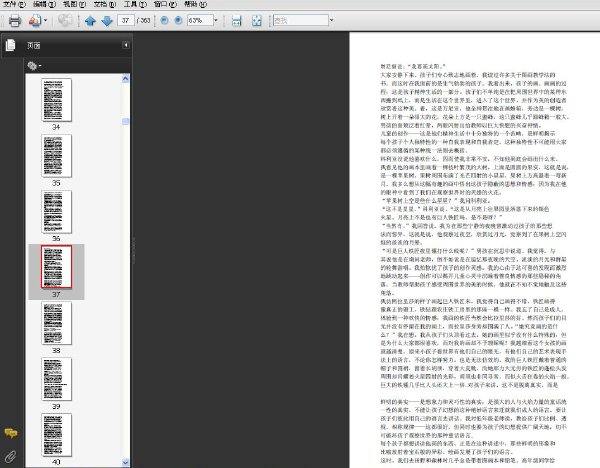Image resolution: width=600 pixels, height=468 pixels.
Task: Click the collaborate globe icon
Action: click(65, 20)
